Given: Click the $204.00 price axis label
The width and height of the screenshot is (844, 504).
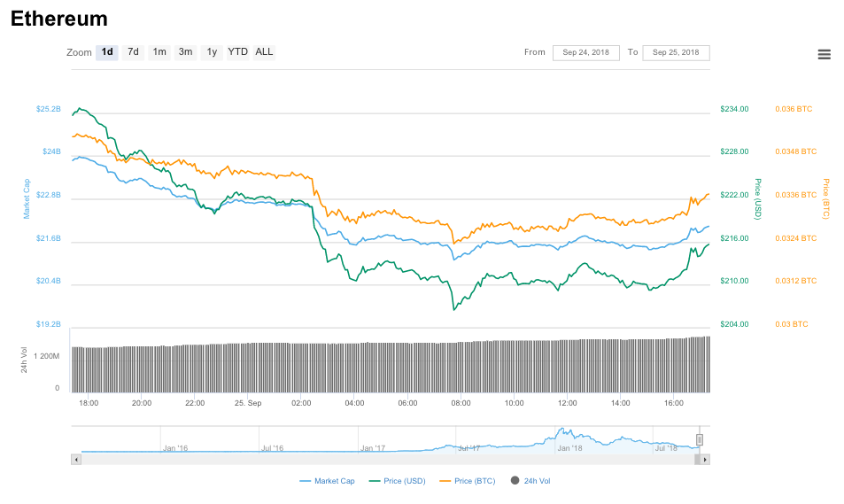Looking at the screenshot, I should [734, 324].
